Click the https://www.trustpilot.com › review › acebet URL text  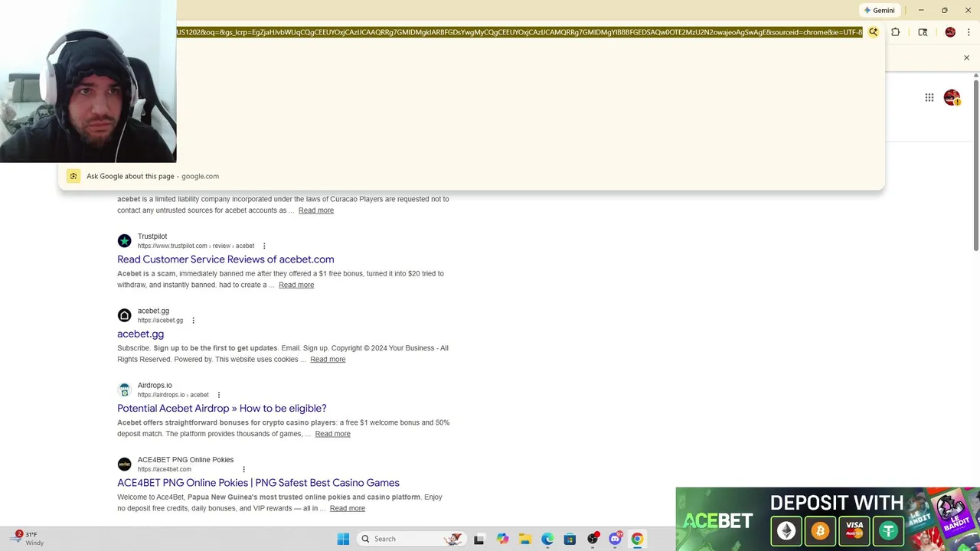click(196, 246)
